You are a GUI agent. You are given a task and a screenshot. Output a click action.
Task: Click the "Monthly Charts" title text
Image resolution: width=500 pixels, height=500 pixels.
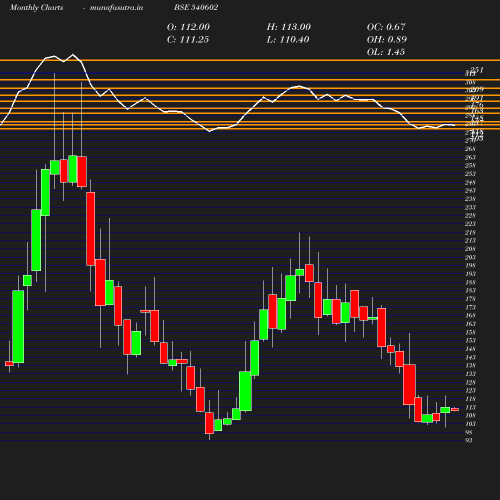[x=36, y=7]
